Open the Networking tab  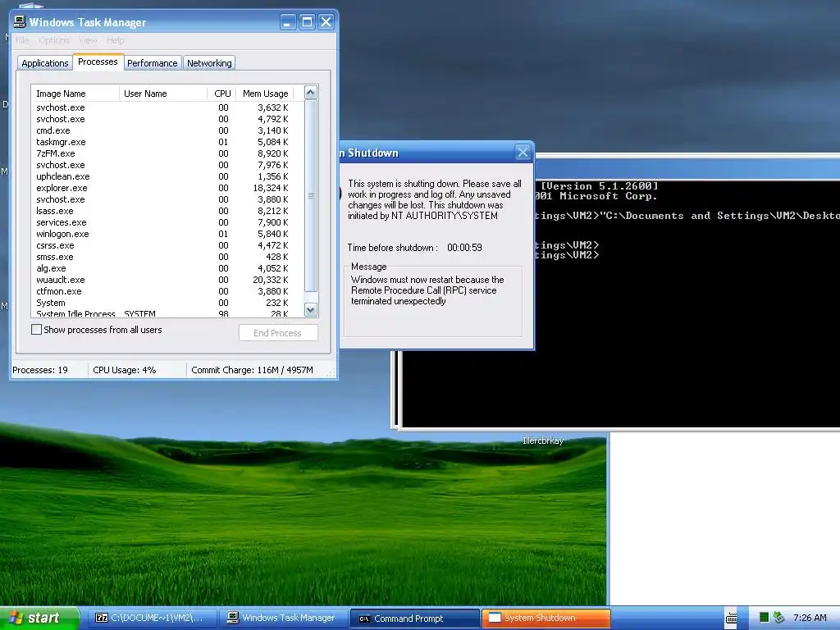click(x=209, y=63)
